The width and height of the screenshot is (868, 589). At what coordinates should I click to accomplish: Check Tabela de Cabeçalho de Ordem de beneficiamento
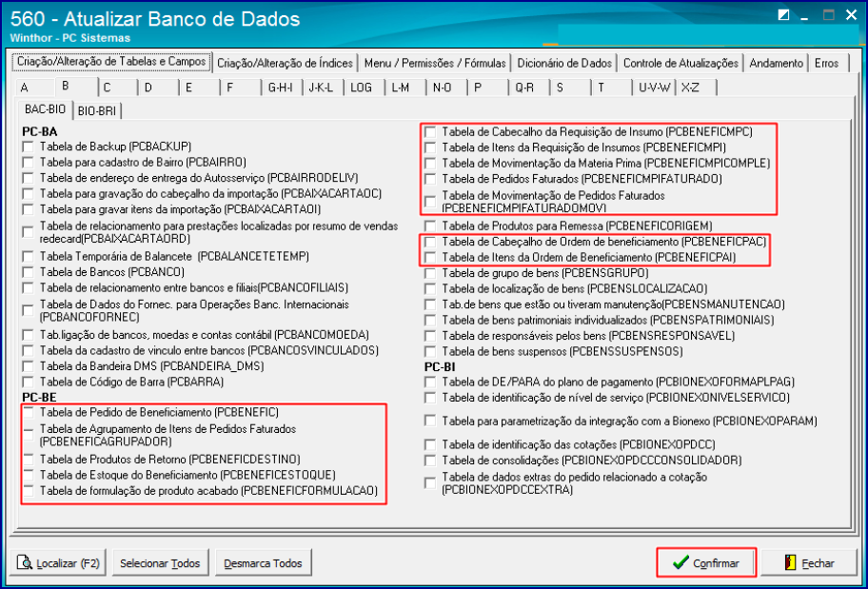[430, 242]
